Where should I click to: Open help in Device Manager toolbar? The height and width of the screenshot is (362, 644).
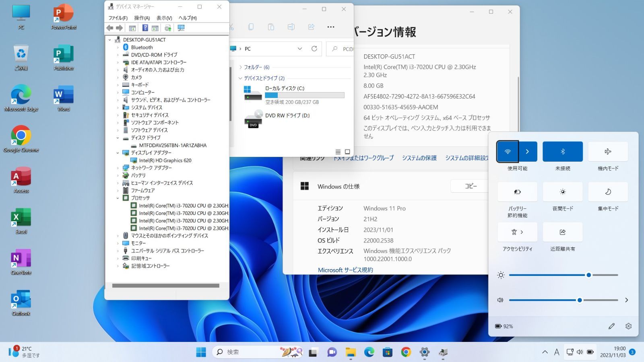tap(145, 28)
